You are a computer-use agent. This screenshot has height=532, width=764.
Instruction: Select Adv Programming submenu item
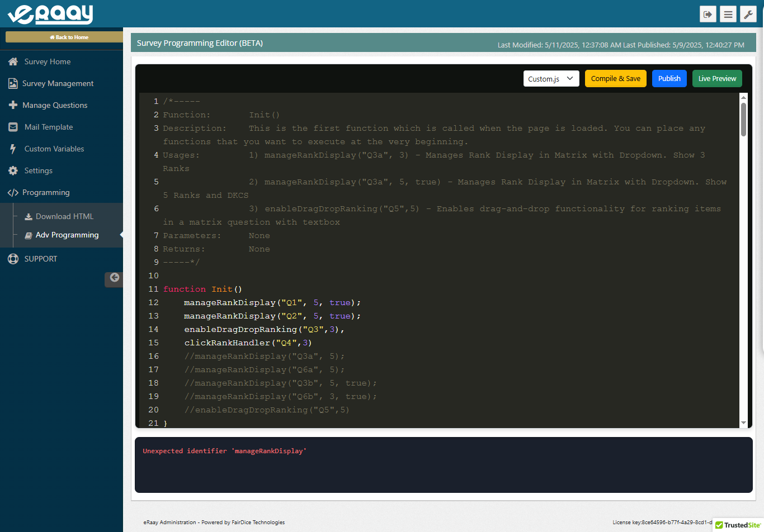coord(67,235)
